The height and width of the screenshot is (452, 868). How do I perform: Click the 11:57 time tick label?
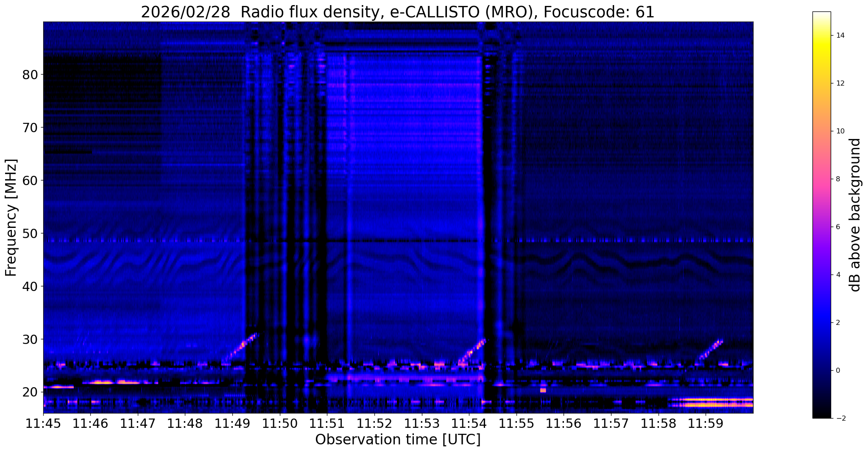(611, 423)
